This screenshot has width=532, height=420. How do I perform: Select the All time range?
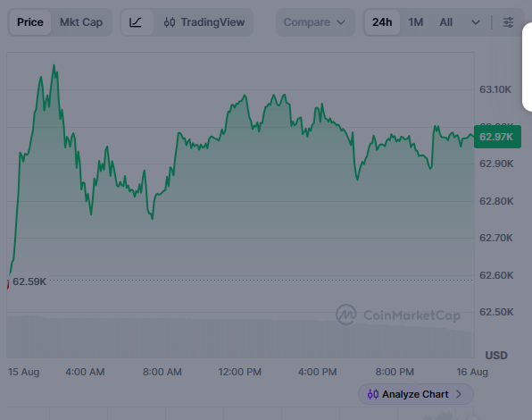(x=445, y=22)
